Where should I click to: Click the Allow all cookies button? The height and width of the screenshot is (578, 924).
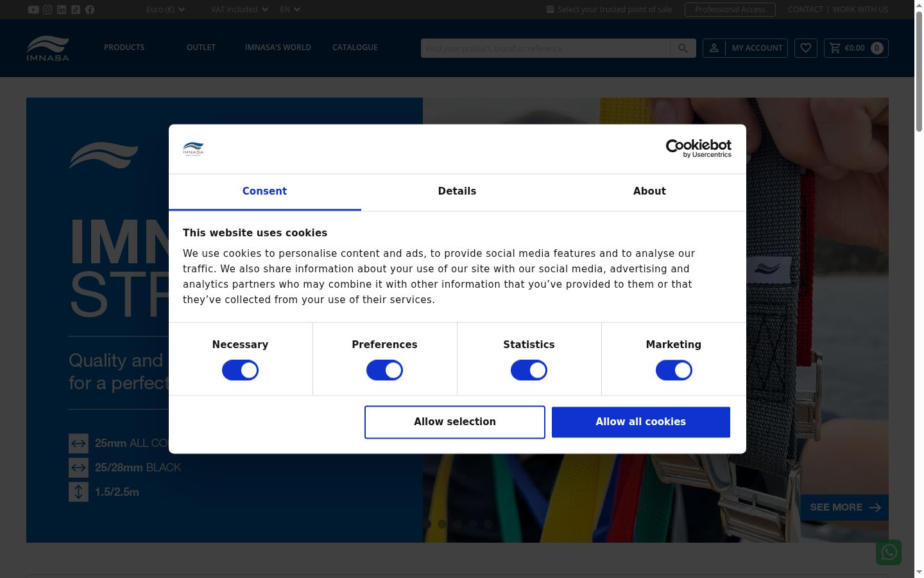click(x=641, y=422)
